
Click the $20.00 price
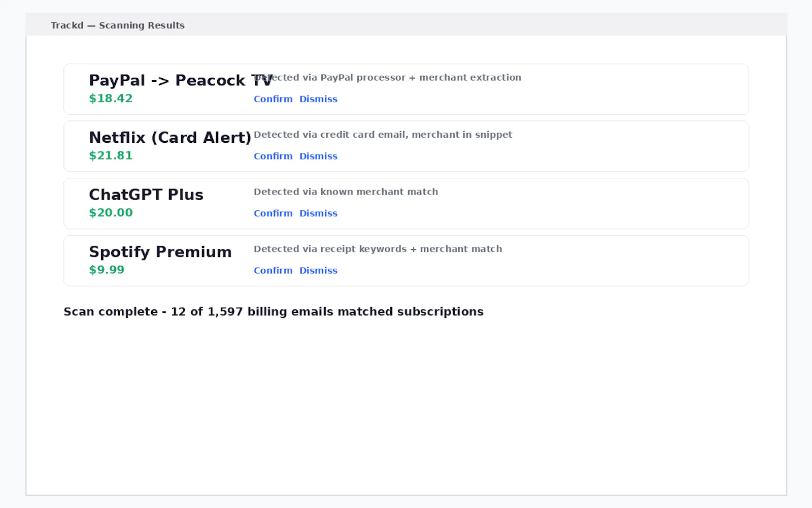click(111, 213)
